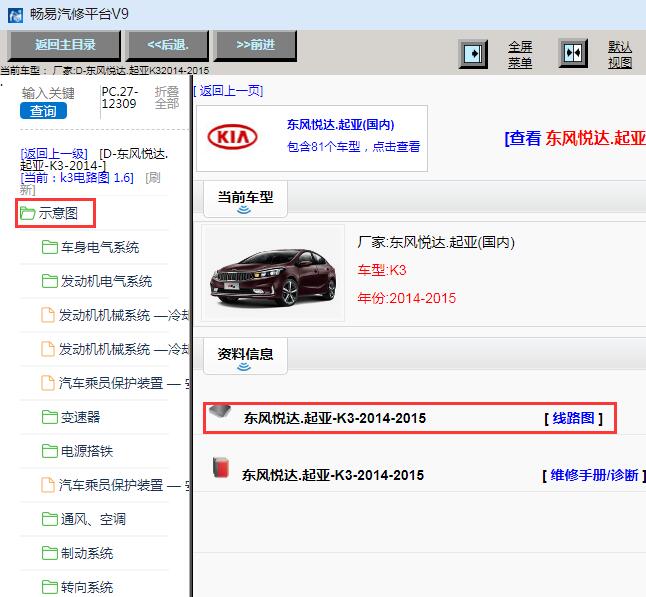Open first 发动机机械系统 —冷却 document
This screenshot has width=646, height=597.
pyautogui.click(x=124, y=315)
